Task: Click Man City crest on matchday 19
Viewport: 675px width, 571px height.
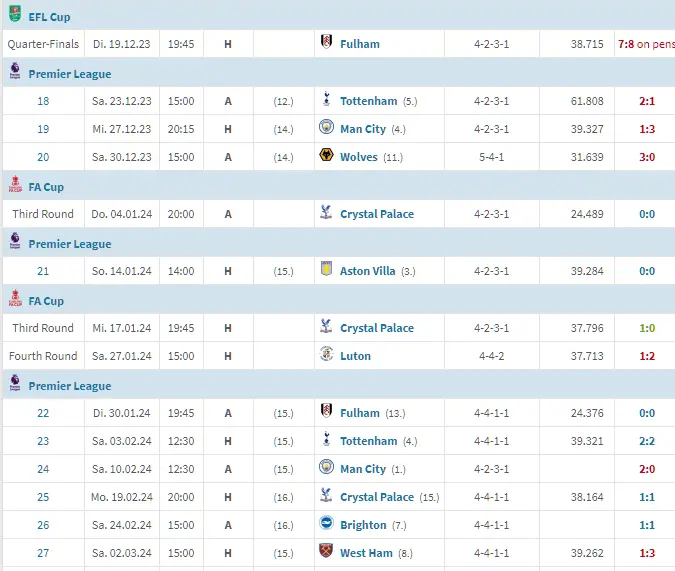Action: click(x=326, y=127)
